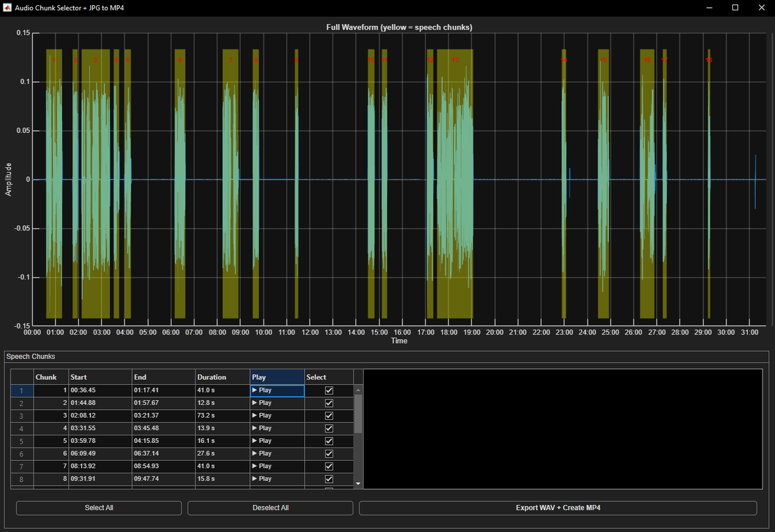Play chunk 6 starting at 06:09.49
Viewport: 775px width, 532px height.
277,454
